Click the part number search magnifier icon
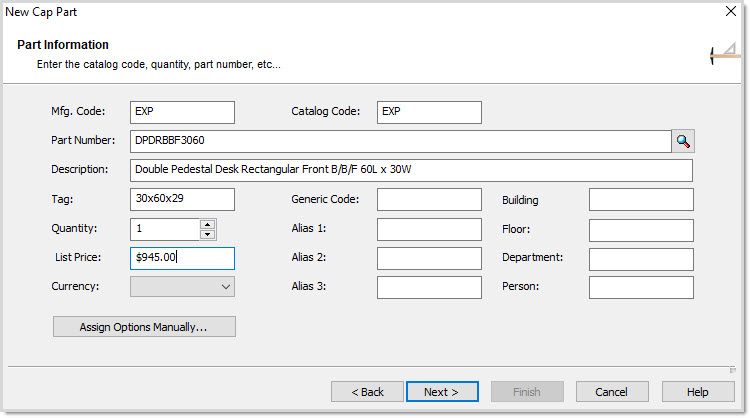The width and height of the screenshot is (750, 418). [683, 141]
